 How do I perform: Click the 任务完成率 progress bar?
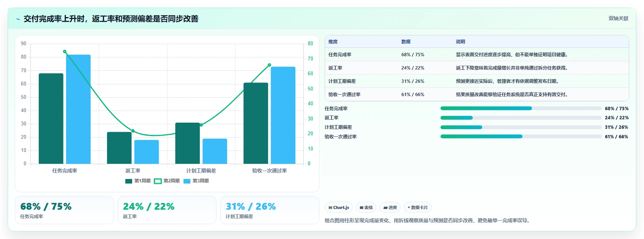521,108
